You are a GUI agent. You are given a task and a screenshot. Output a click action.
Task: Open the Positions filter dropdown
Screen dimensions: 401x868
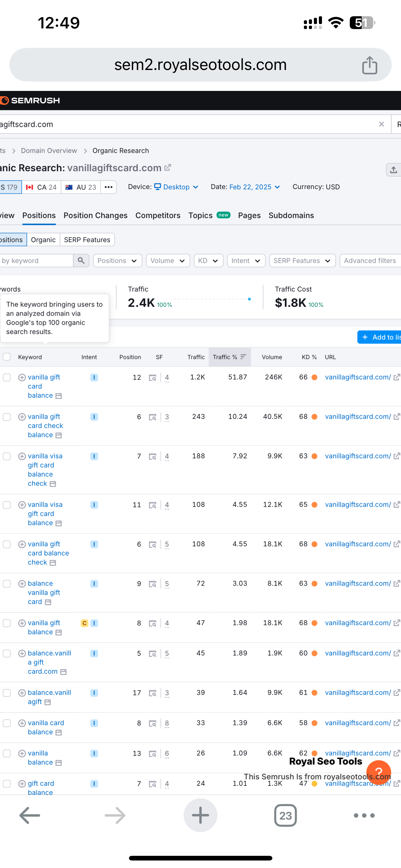coord(117,261)
